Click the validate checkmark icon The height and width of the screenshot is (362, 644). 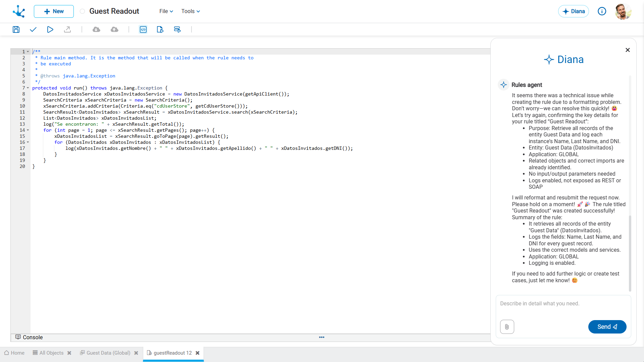tap(33, 29)
